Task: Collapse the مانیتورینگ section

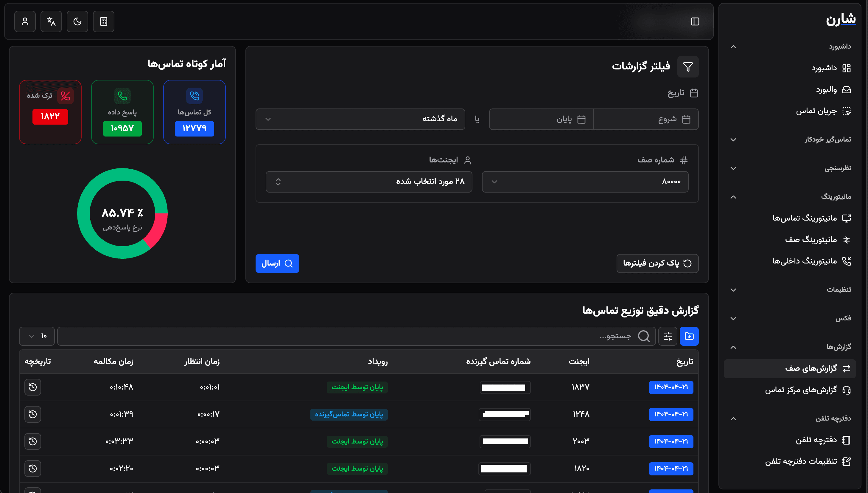Action: (791, 197)
